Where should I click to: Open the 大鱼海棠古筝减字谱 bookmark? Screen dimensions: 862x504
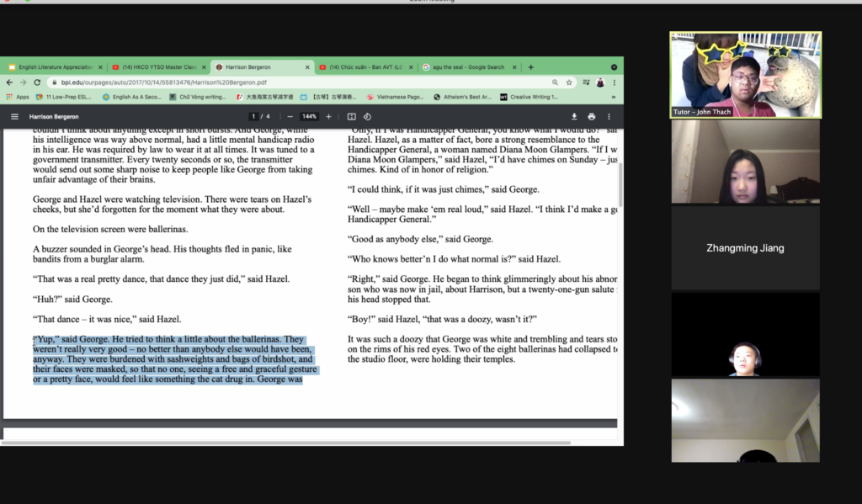click(264, 98)
